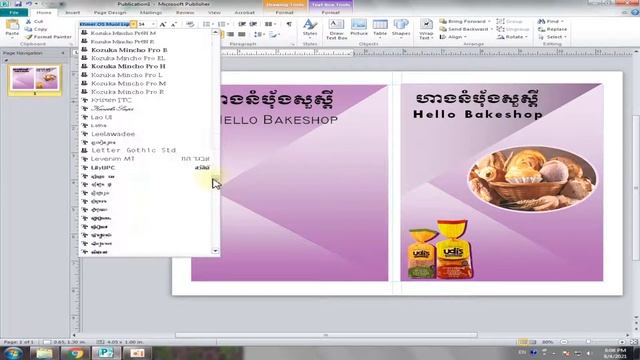
Task: Click the bread basket image
Action: [x=532, y=179]
